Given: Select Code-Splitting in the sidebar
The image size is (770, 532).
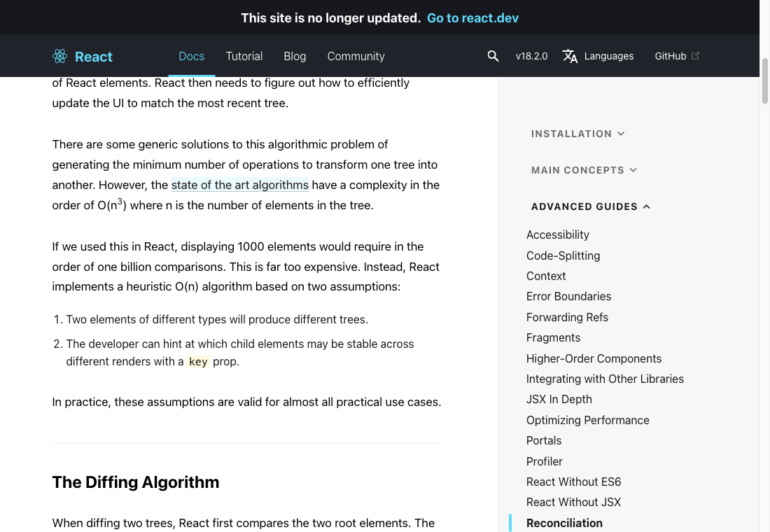Looking at the screenshot, I should 563,255.
